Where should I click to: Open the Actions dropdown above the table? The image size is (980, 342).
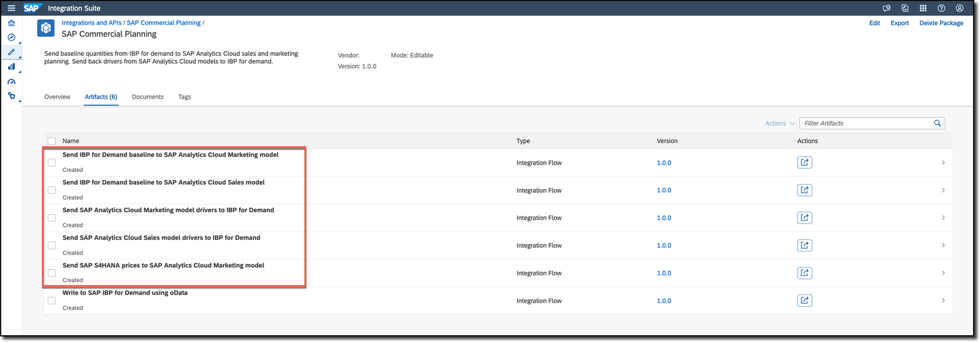780,123
